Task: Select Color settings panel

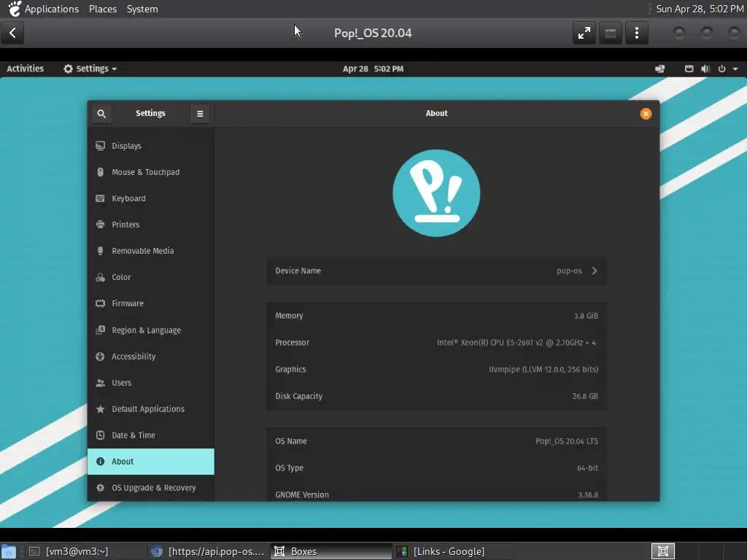Action: [150, 277]
